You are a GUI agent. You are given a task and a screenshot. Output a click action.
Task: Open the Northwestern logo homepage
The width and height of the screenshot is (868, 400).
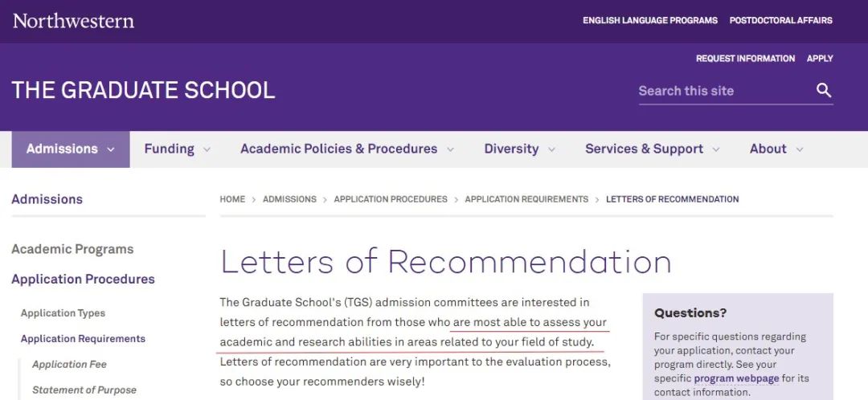click(74, 21)
